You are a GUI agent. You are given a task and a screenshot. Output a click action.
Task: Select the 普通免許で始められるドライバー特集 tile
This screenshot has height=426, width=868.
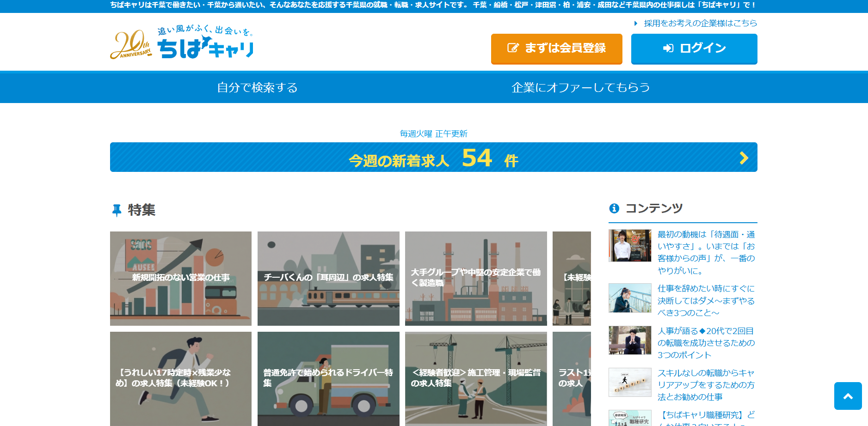point(328,378)
